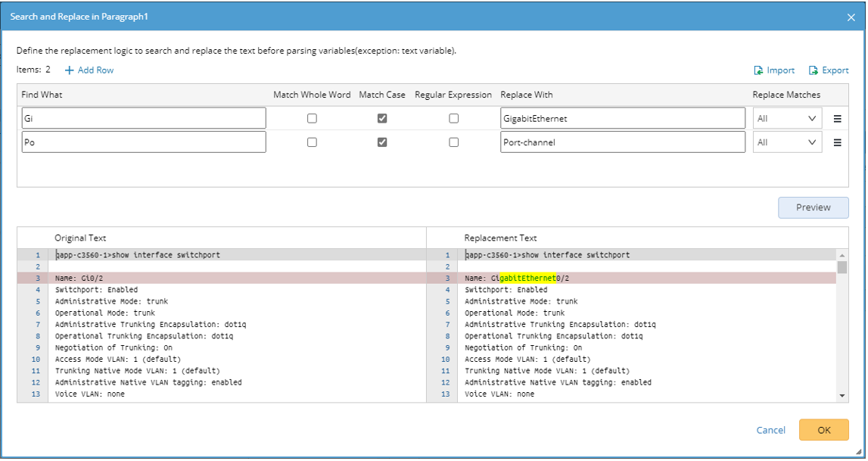Open row menu for the Gi entry

(x=837, y=118)
